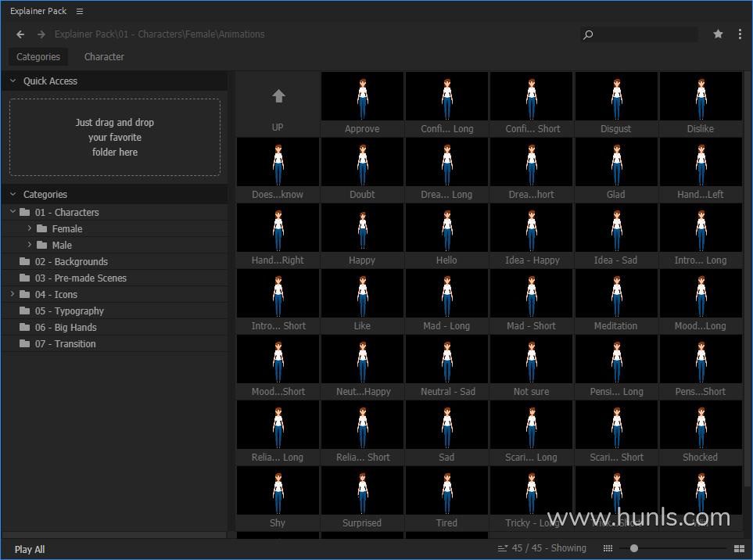Viewport: 753px width, 560px height.
Task: Click the Scari... Short label text
Action: point(617,458)
